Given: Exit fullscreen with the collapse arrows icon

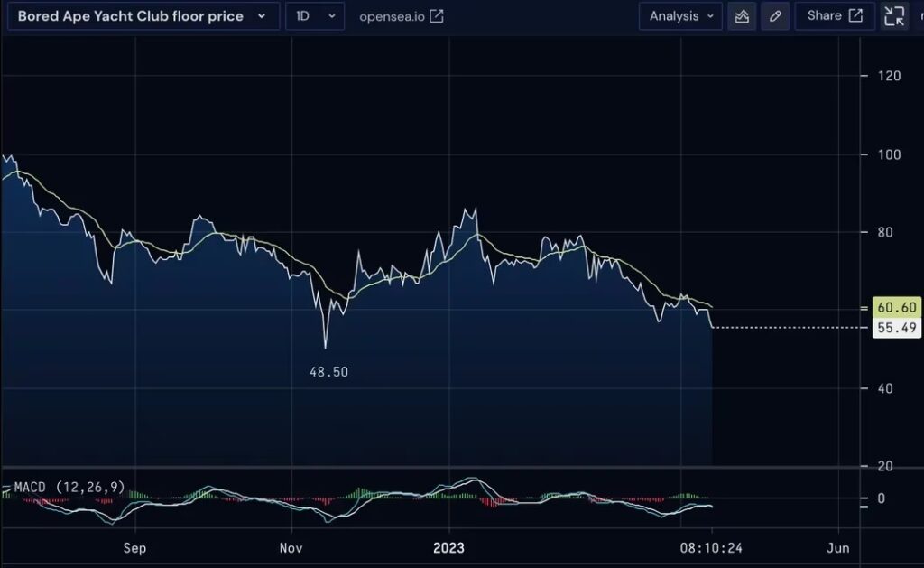Looking at the screenshot, I should coord(894,16).
